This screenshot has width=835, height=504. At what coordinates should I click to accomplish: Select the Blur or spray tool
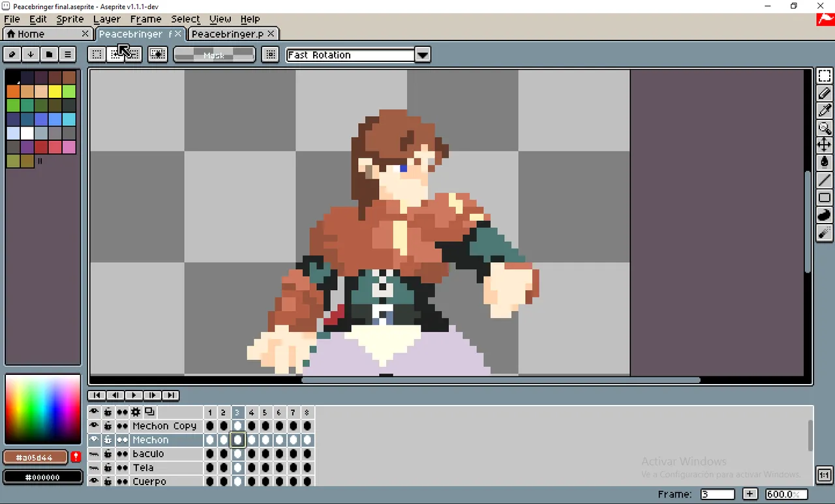coord(824,232)
